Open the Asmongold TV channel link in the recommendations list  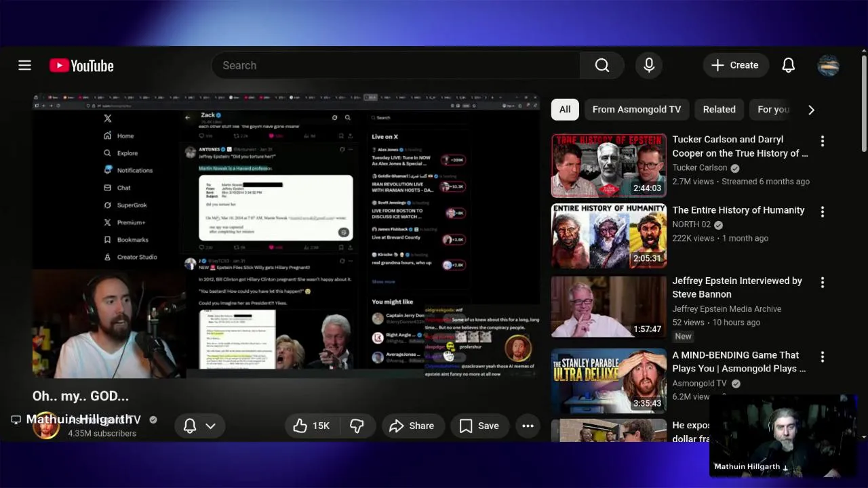point(699,383)
